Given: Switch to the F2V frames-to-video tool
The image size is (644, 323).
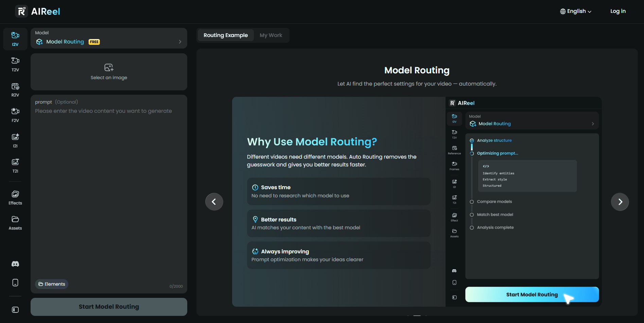Looking at the screenshot, I should coord(15,115).
